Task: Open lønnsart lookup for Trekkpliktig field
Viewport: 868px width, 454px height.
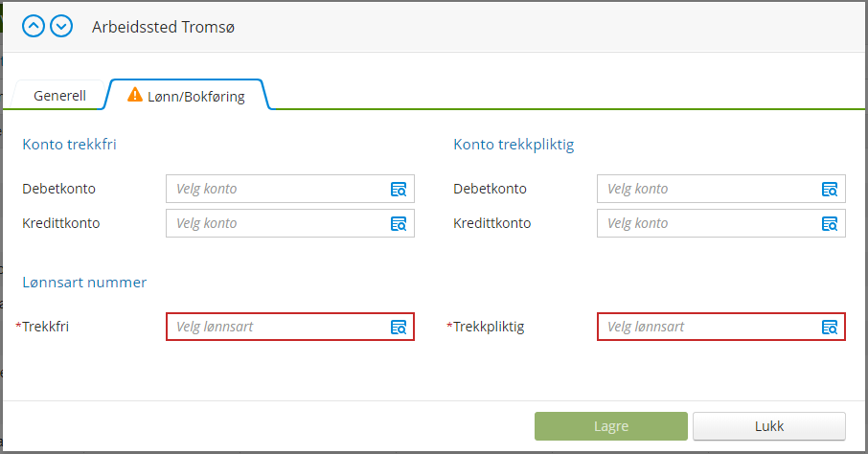Action: (x=830, y=328)
